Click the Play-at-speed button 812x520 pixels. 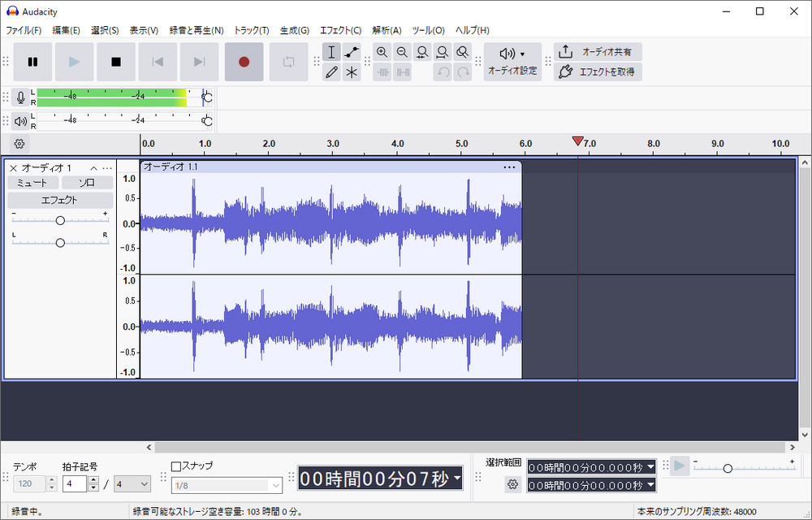pos(679,466)
